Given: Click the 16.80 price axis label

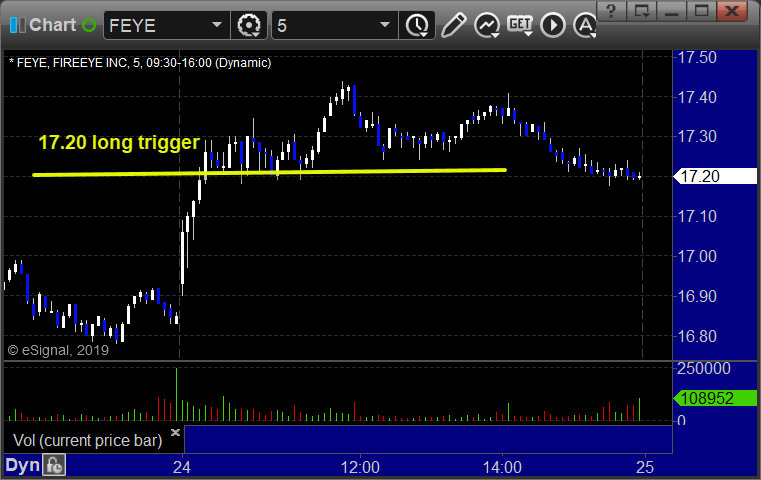Looking at the screenshot, I should coord(697,336).
